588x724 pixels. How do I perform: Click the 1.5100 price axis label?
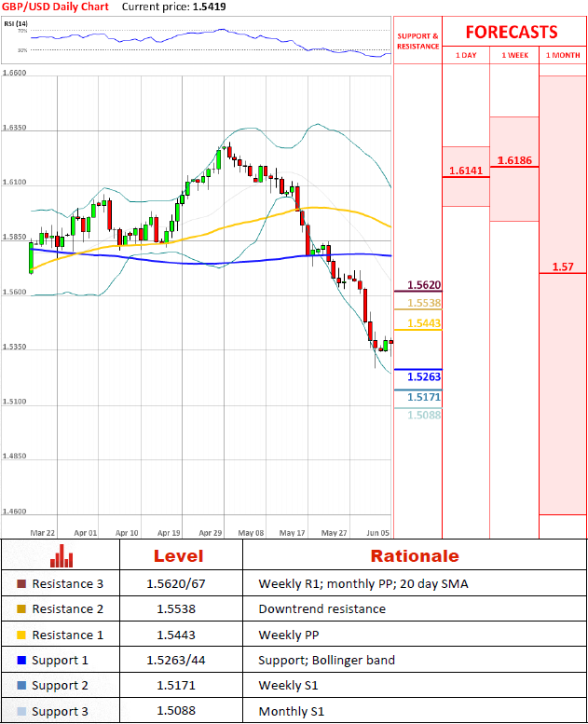14,402
